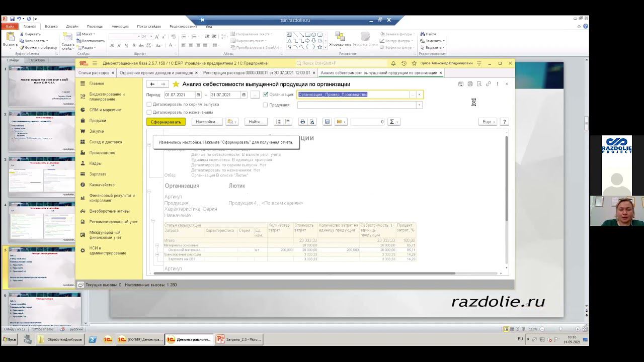
Task: Check Детализировать по сериям выпуска
Action: pos(149,105)
